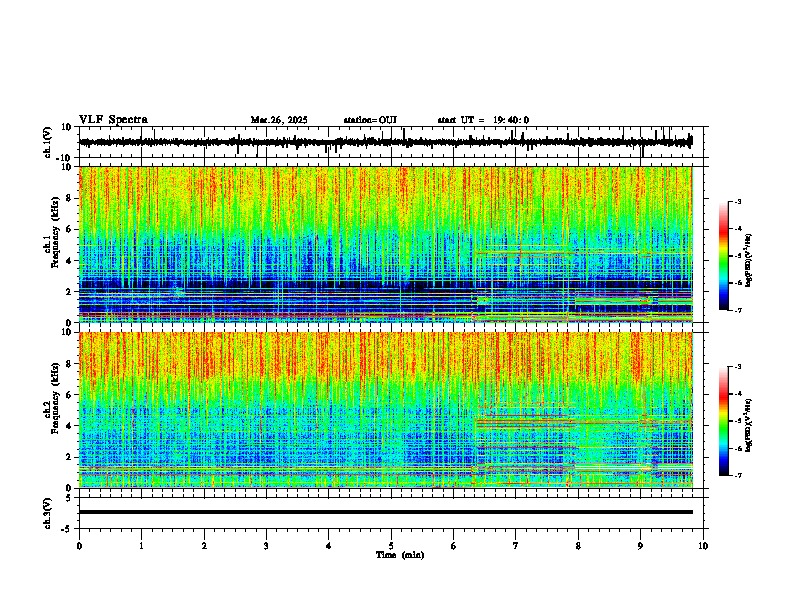Click the thick black ch.3 voltage line
This screenshot has height=612, width=792.
[385, 512]
